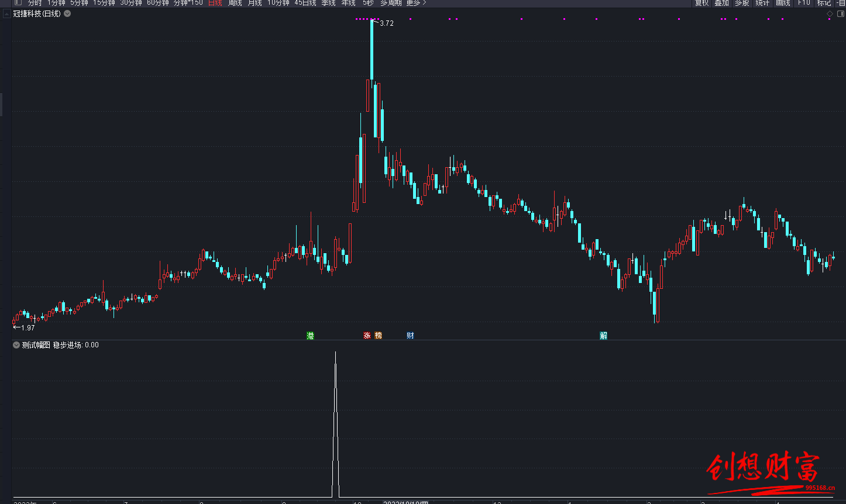This screenshot has width=846, height=504.
Task: Expand 更多 periods list
Action: point(416,3)
